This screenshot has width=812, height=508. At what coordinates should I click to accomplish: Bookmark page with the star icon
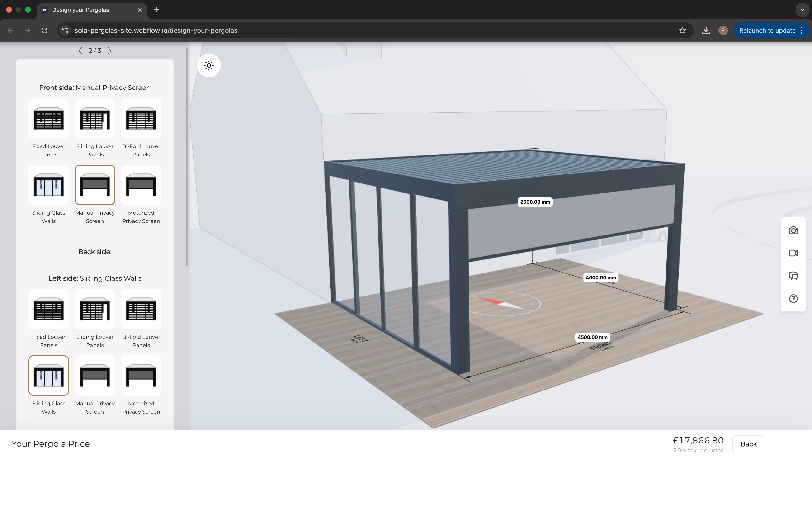pyautogui.click(x=682, y=31)
